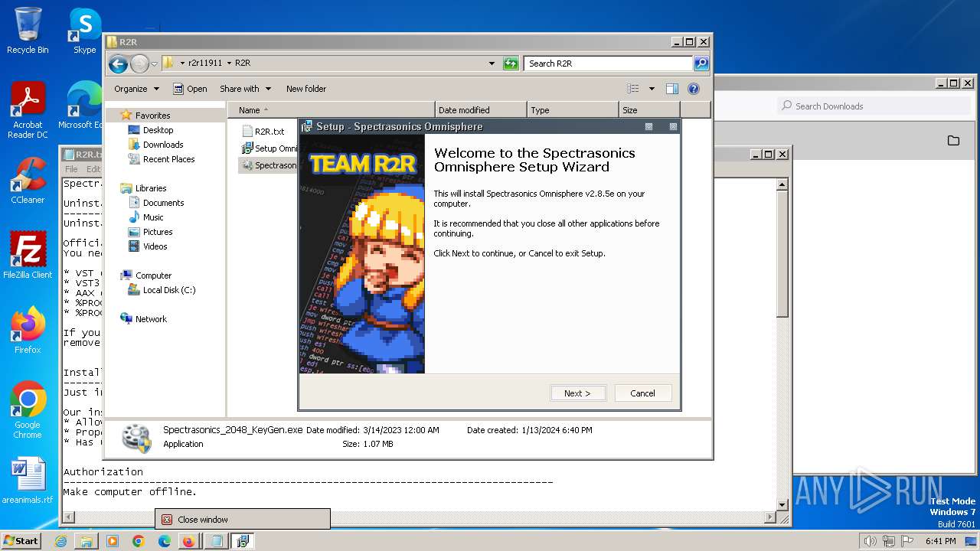Screen dimensions: 980x551
Task: Click the Explorer back arrow button
Action: (118, 64)
